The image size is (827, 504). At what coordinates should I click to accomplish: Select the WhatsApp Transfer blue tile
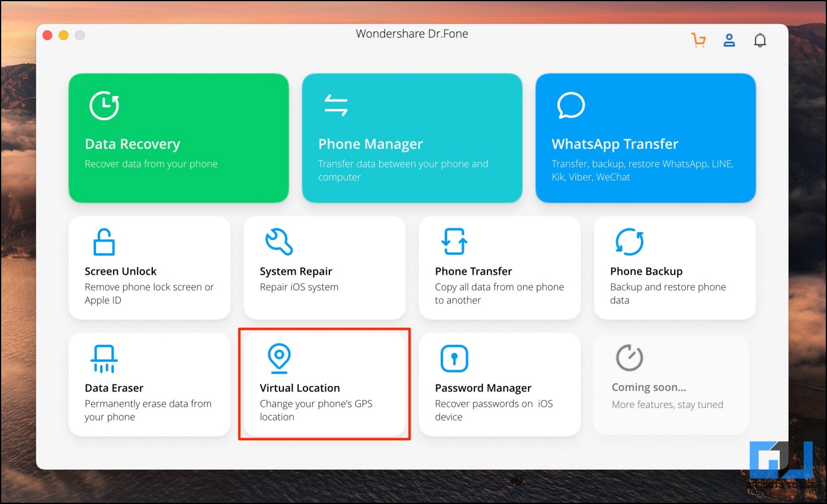646,138
